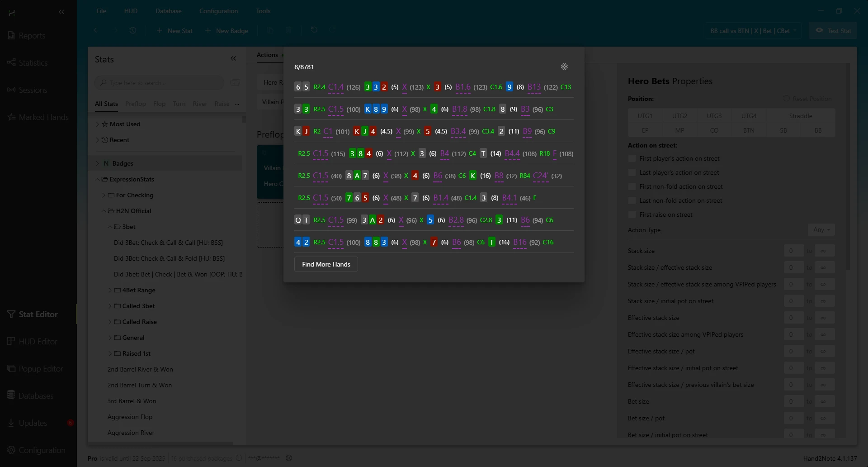The width and height of the screenshot is (868, 467).
Task: Open the Database menu
Action: point(168,11)
